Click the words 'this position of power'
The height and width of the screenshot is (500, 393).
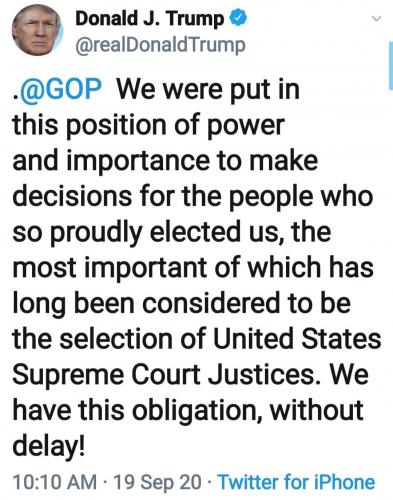pos(149,125)
